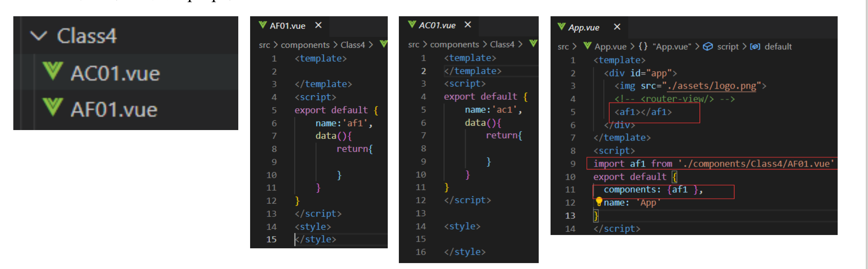Close the AC01.vue tab
This screenshot has width=868, height=269.
pyautogui.click(x=468, y=24)
